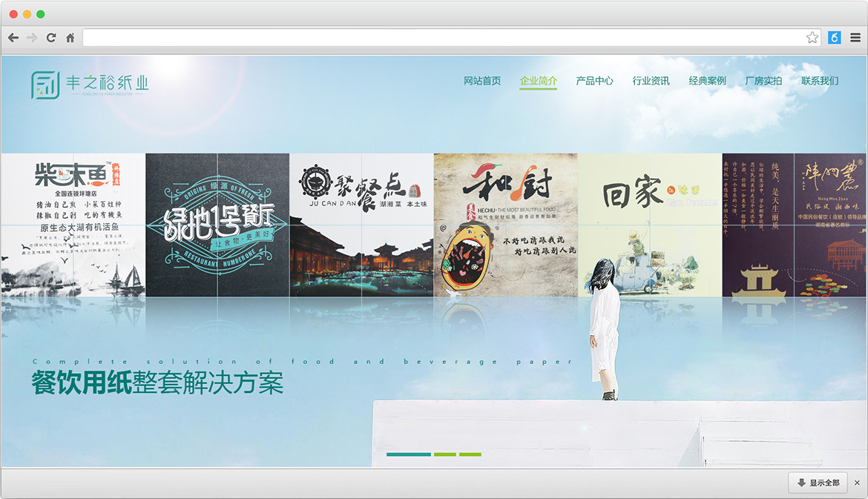Reload the page with refresh icon
This screenshot has width=868, height=499.
coord(51,38)
